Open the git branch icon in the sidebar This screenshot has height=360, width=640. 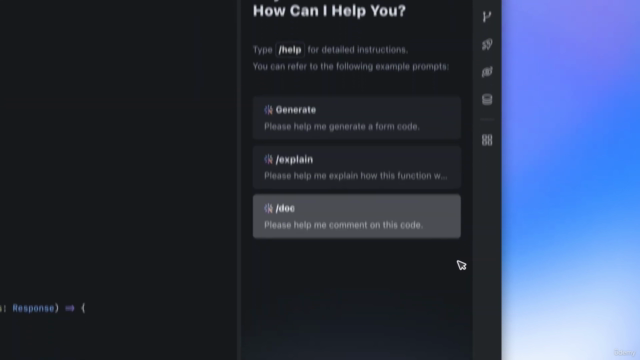click(487, 17)
